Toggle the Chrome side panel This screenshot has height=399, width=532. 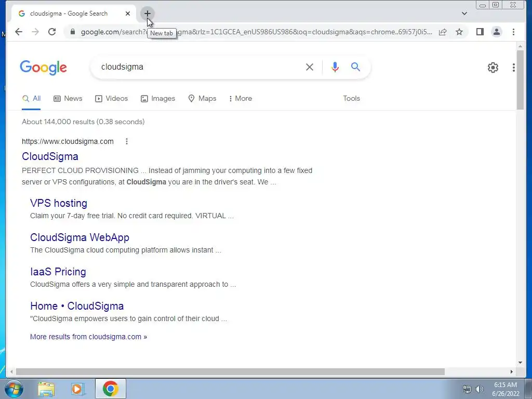[x=480, y=32]
